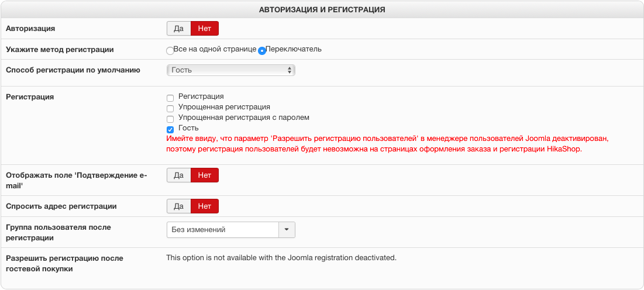
Task: Click the 'This option is not available' message
Action: tap(281, 257)
